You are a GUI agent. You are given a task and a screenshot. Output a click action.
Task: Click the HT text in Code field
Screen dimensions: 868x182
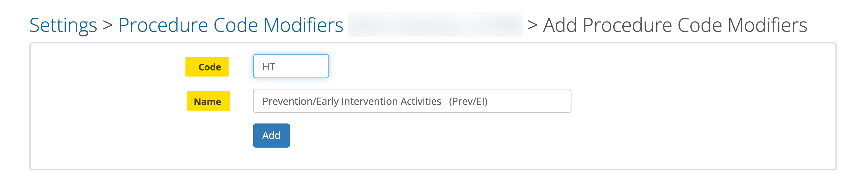[269, 67]
